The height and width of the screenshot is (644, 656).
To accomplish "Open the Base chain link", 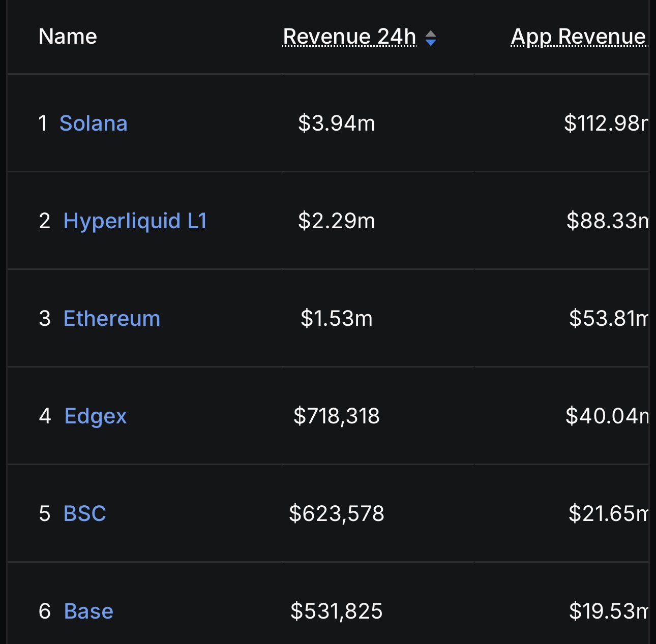I will point(88,611).
